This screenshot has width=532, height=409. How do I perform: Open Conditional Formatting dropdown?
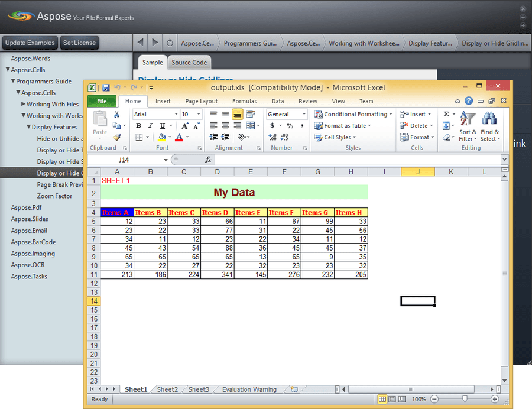pos(353,114)
